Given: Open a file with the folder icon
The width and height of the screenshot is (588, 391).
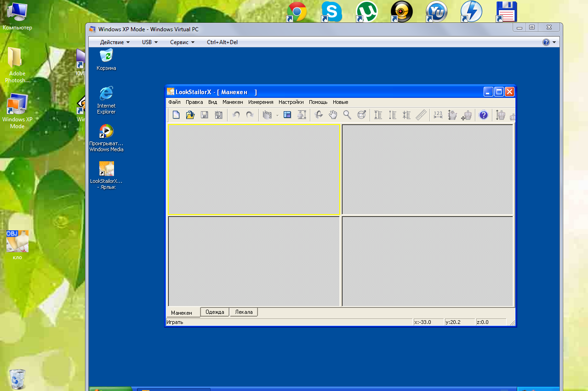Looking at the screenshot, I should [190, 115].
